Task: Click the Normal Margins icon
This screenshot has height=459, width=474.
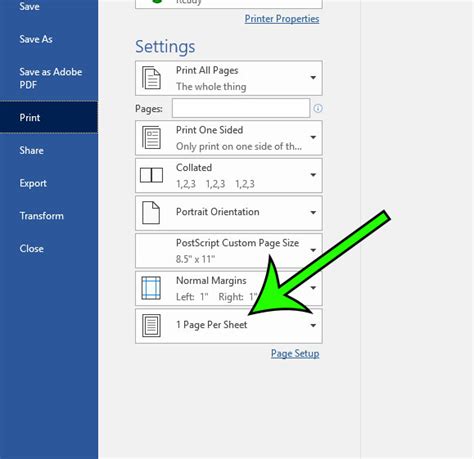Action: [x=151, y=288]
